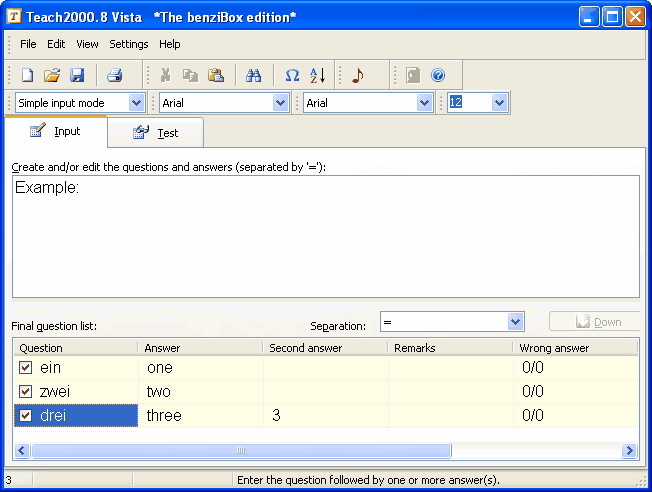Click the Copy toolbar icon

[x=190, y=75]
